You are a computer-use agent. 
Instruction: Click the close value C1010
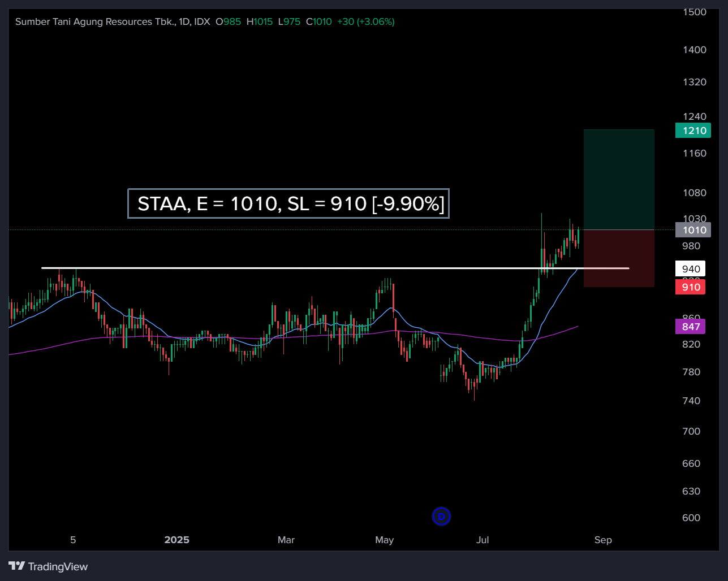click(319, 21)
